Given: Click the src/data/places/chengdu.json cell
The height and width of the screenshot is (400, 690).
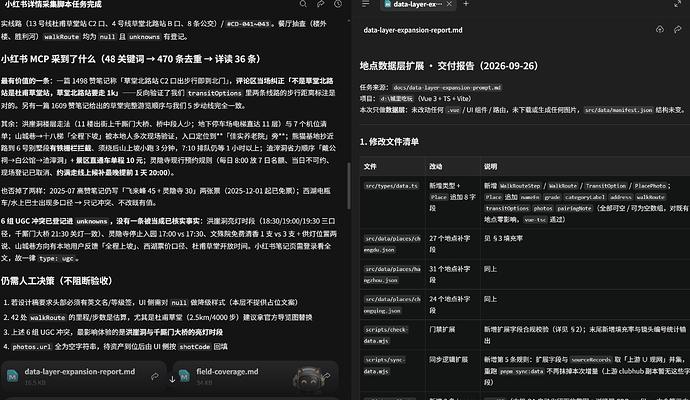Looking at the screenshot, I should (x=392, y=244).
